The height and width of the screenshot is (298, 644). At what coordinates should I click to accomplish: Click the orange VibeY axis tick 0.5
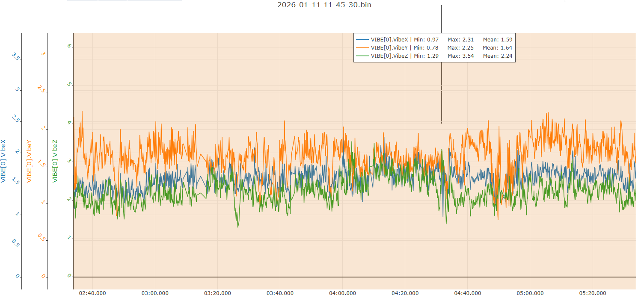click(x=42, y=237)
